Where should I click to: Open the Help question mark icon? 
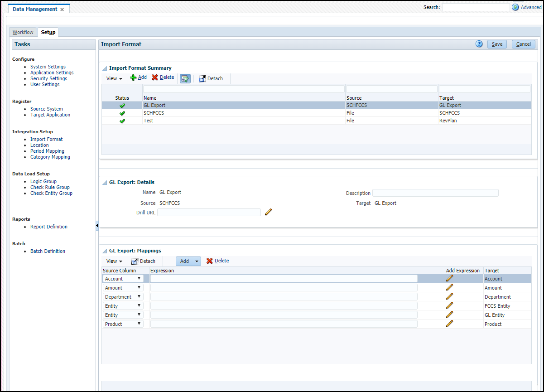479,44
